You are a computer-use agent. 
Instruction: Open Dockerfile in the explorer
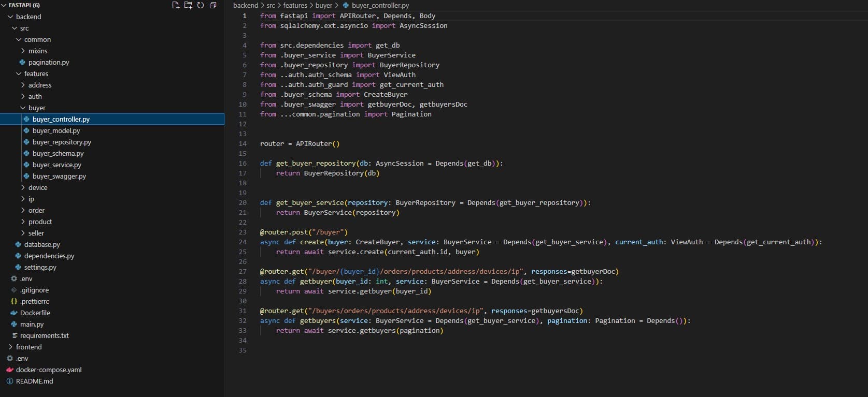(35, 313)
